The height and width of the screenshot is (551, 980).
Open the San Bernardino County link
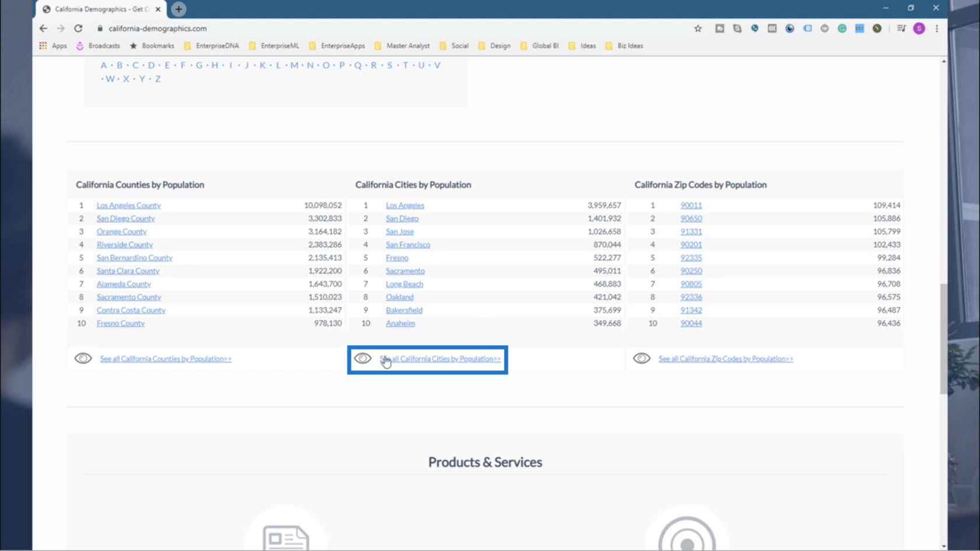pos(134,258)
